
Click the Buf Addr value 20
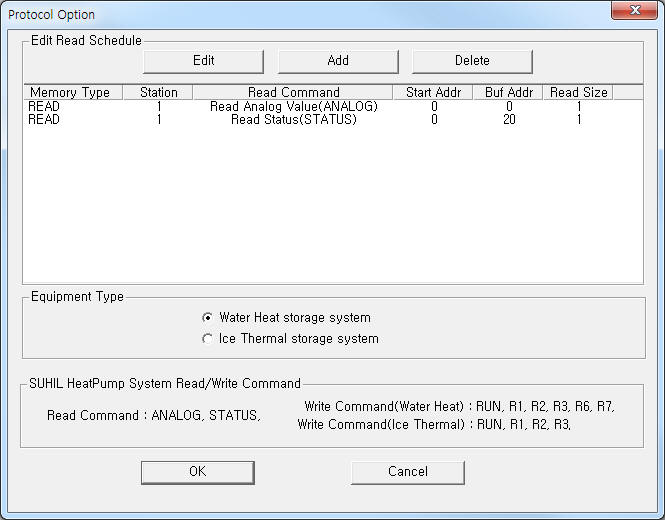click(508, 120)
